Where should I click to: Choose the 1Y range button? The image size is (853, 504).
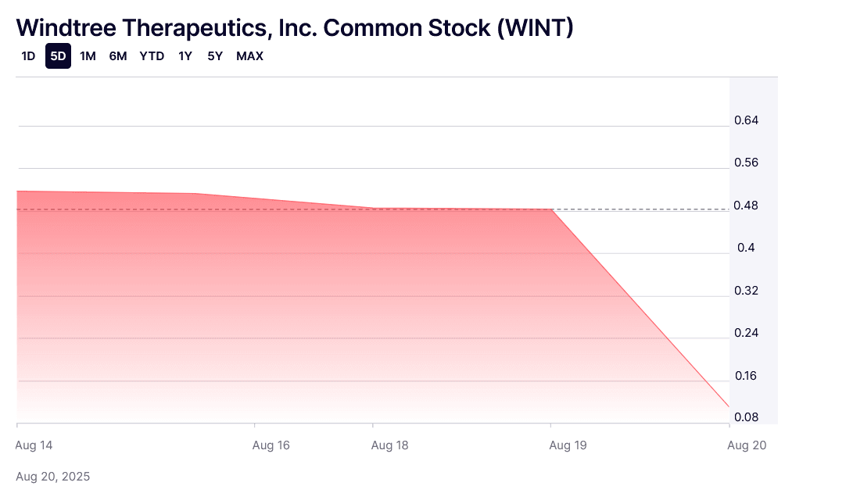(185, 56)
